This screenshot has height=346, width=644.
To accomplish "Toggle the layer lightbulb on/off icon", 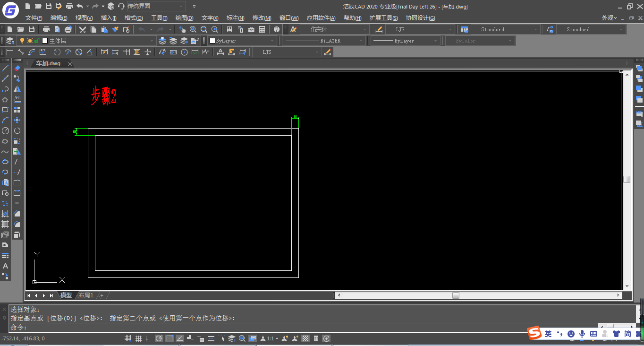I will [22, 41].
